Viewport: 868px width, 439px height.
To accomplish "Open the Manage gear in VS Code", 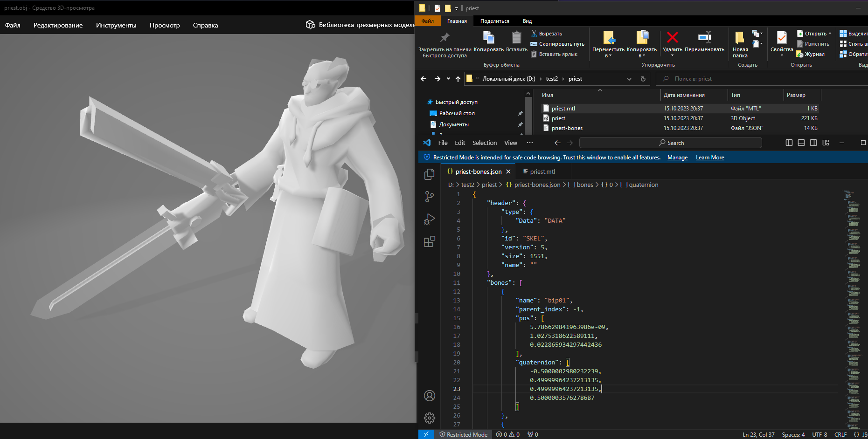I will [x=429, y=418].
